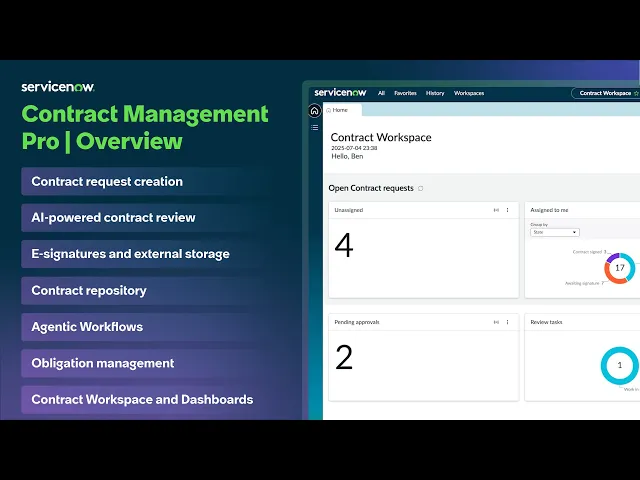Click the Review tasks card title

[546, 322]
